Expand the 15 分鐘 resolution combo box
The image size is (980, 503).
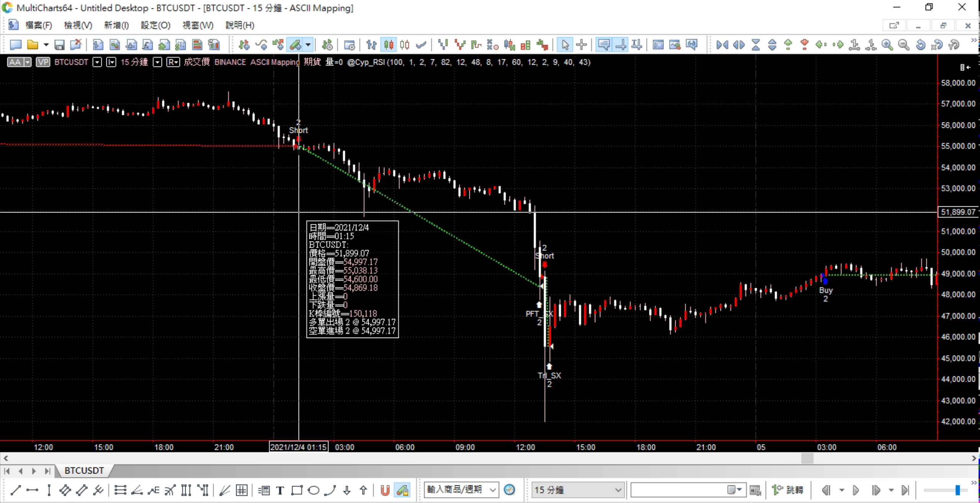coord(617,490)
